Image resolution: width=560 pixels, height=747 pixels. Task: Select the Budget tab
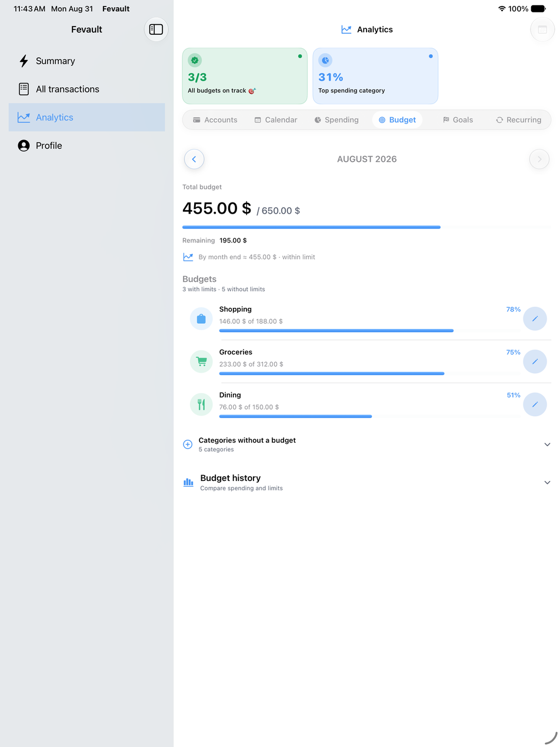click(x=397, y=120)
